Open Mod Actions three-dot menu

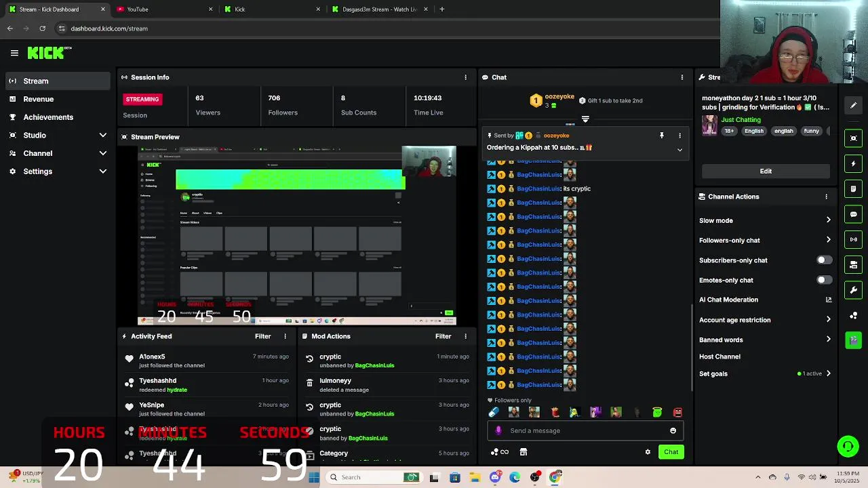465,336
